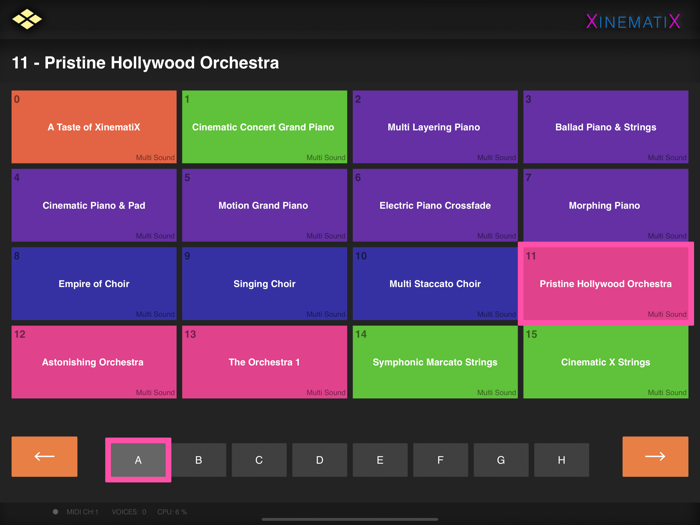700x525 pixels.
Task: Pick Motion Grand Piano preset
Action: 264,205
